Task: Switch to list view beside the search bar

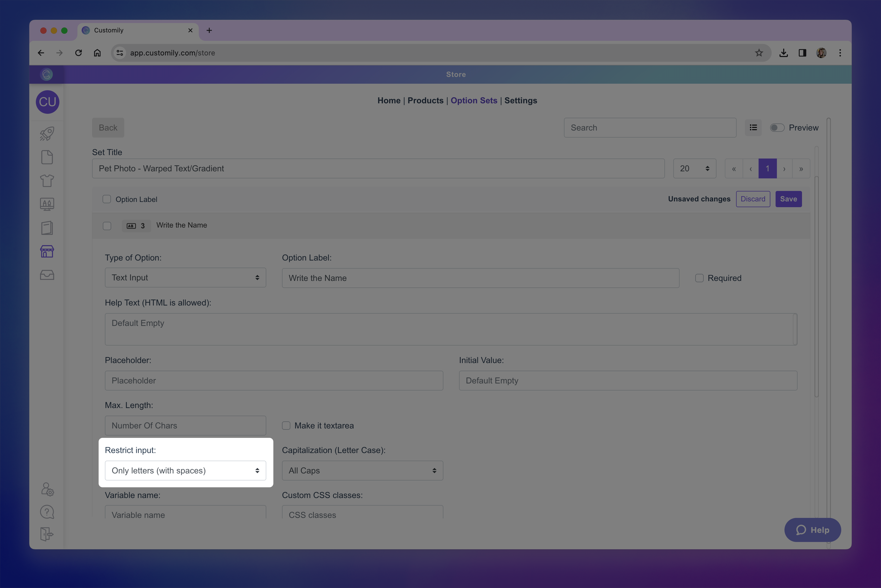Action: pos(753,127)
